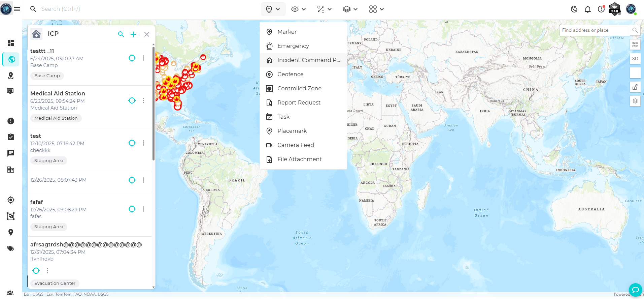Open the chat messages sidebar icon

pyautogui.click(x=11, y=153)
